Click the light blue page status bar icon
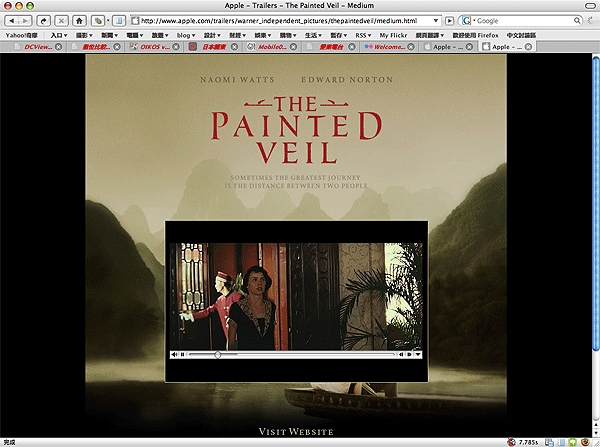Viewport: 600px width, 447px height. [x=561, y=442]
